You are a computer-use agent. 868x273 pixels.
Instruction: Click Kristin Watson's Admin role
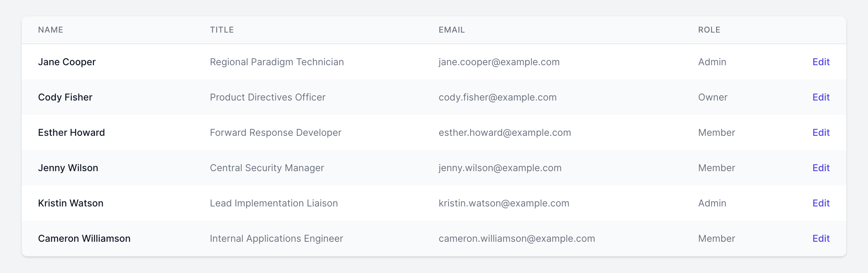[x=712, y=203]
